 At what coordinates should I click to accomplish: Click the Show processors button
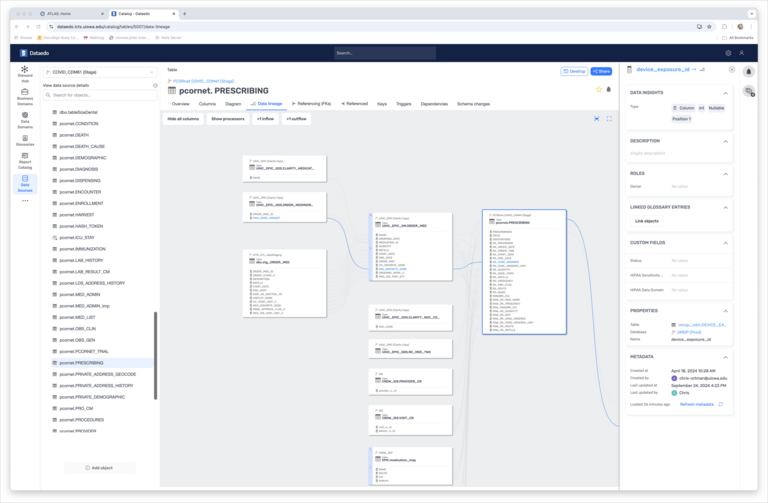pos(228,119)
